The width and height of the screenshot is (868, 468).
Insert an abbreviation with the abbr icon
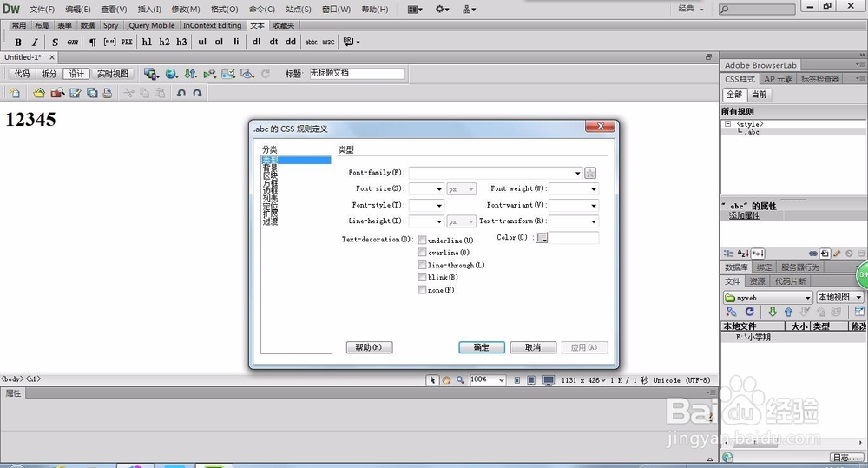311,42
